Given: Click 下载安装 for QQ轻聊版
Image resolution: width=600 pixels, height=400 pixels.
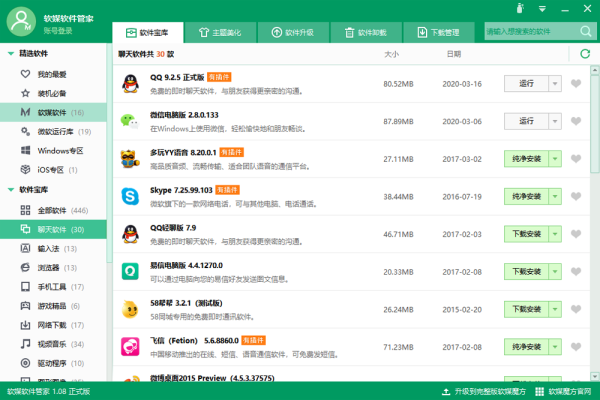Looking at the screenshot, I should [526, 234].
